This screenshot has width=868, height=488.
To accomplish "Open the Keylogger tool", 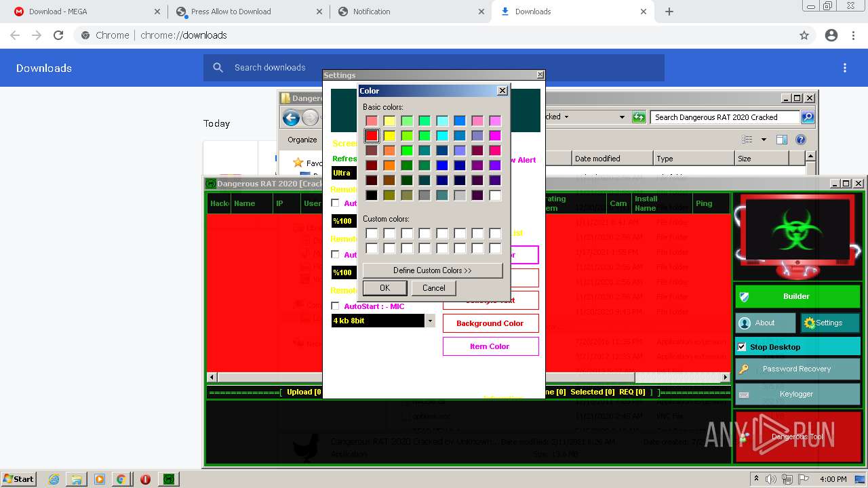I will (x=797, y=394).
